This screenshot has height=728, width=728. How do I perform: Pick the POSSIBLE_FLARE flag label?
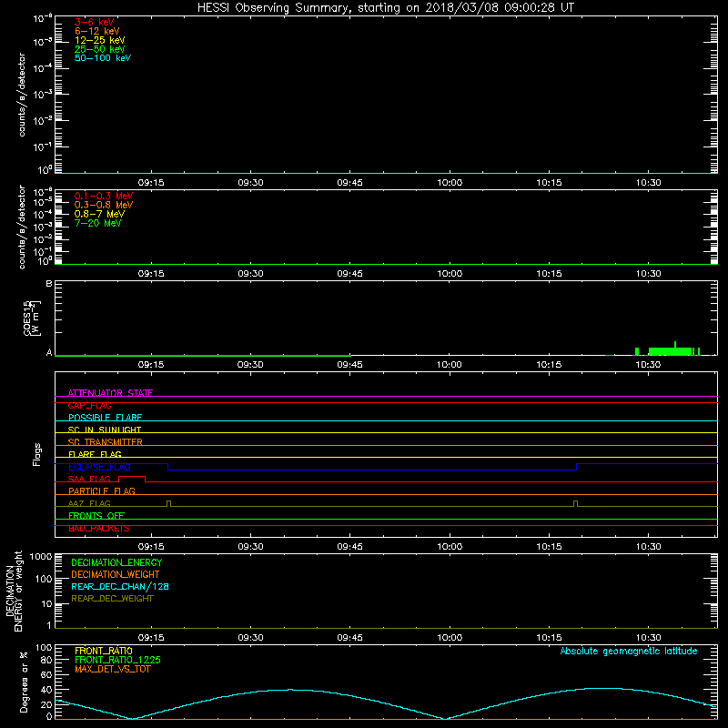105,418
